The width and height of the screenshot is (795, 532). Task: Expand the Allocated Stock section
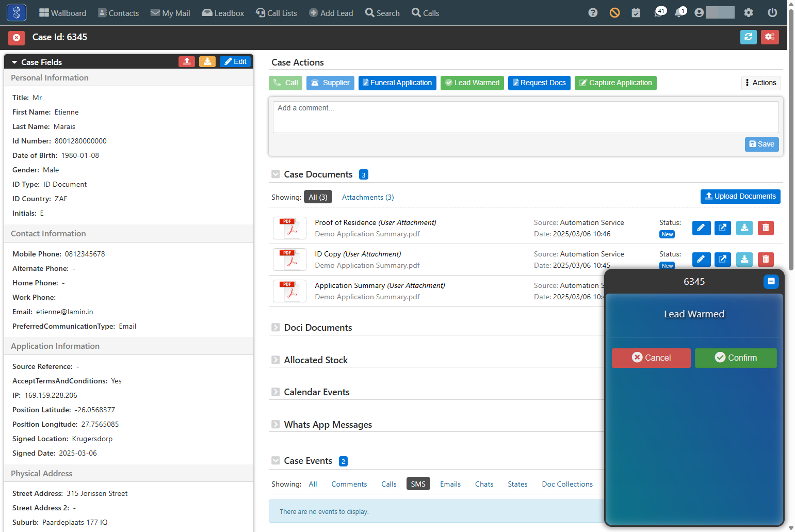[x=275, y=360]
